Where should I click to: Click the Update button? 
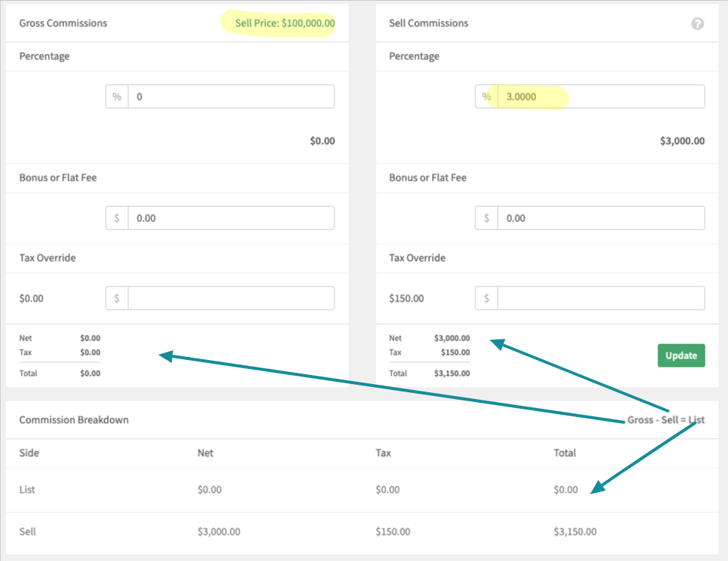[x=681, y=355]
